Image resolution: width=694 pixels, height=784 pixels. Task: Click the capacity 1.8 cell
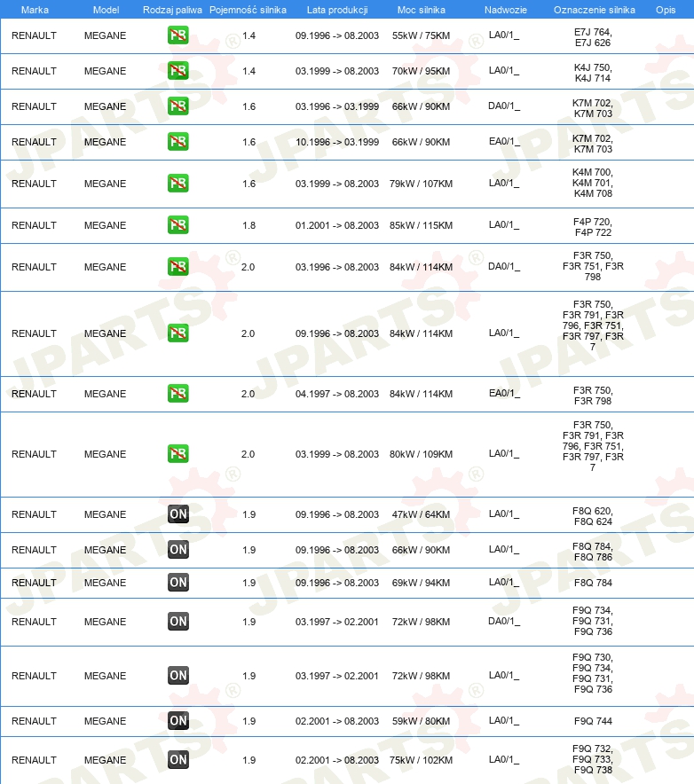click(248, 225)
